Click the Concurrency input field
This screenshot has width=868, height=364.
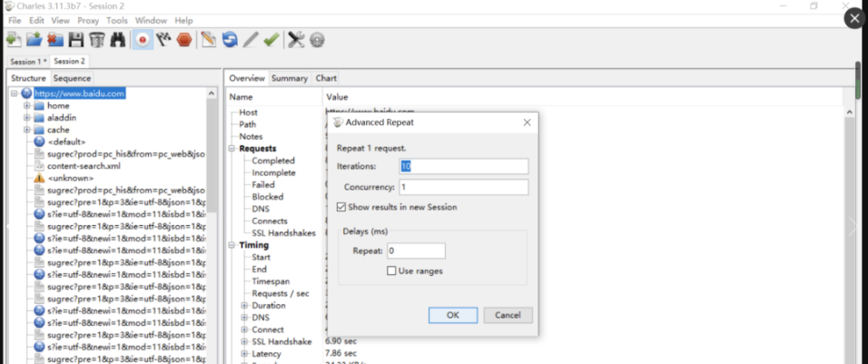point(463,187)
